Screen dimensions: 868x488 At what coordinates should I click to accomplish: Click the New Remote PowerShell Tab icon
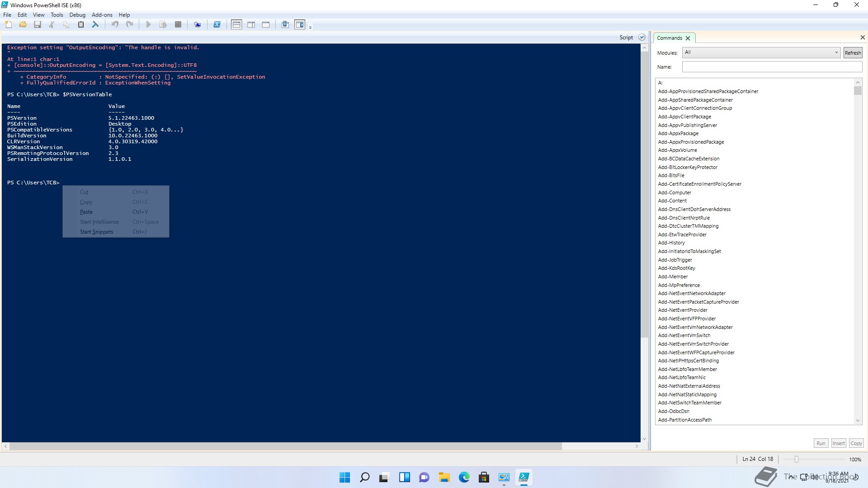198,25
